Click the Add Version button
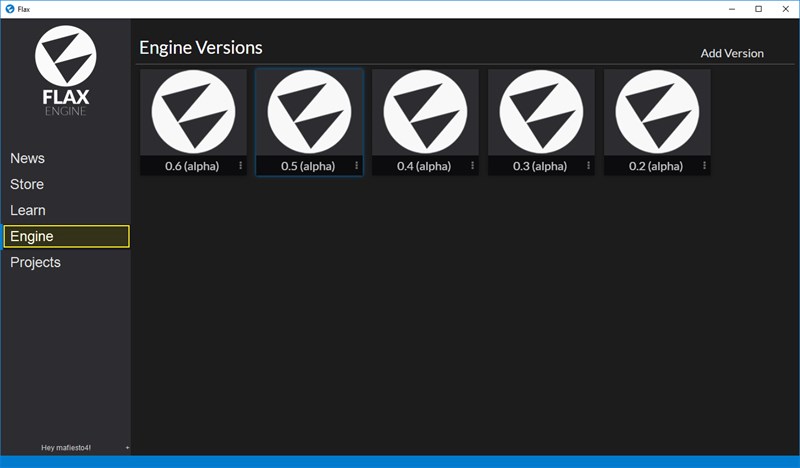 pyautogui.click(x=732, y=53)
